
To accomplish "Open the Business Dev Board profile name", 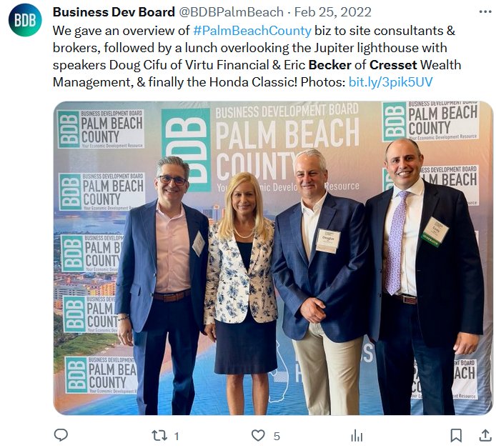I will [114, 12].
